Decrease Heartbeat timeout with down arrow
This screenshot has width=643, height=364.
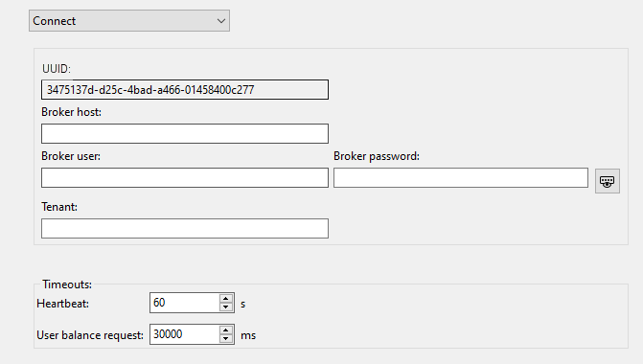point(226,307)
